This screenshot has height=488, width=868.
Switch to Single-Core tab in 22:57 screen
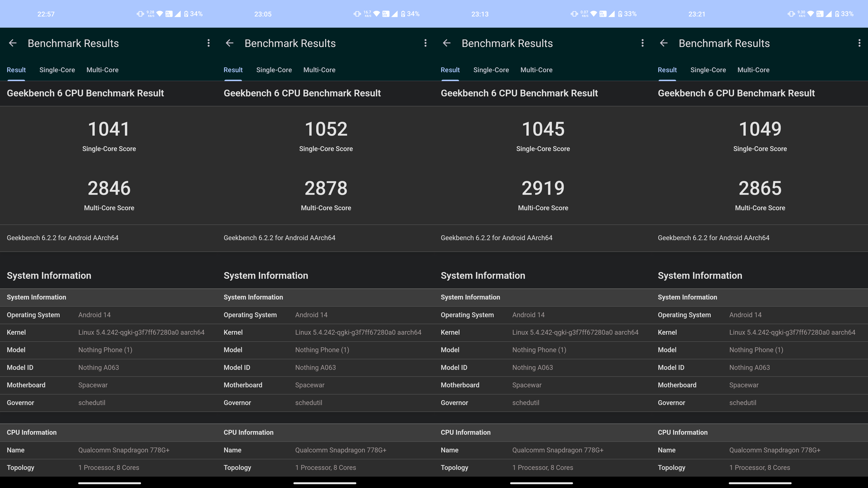[x=57, y=70]
